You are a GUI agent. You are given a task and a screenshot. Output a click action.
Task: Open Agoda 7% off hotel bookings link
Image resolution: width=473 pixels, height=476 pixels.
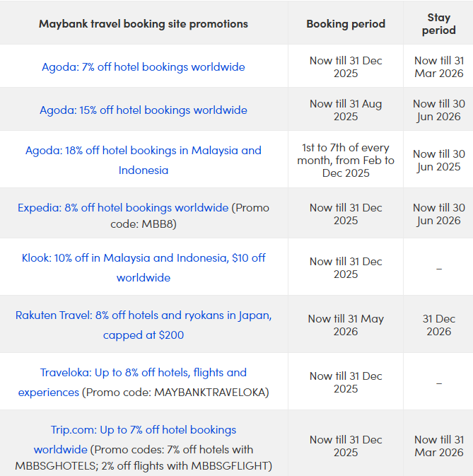pos(144,67)
